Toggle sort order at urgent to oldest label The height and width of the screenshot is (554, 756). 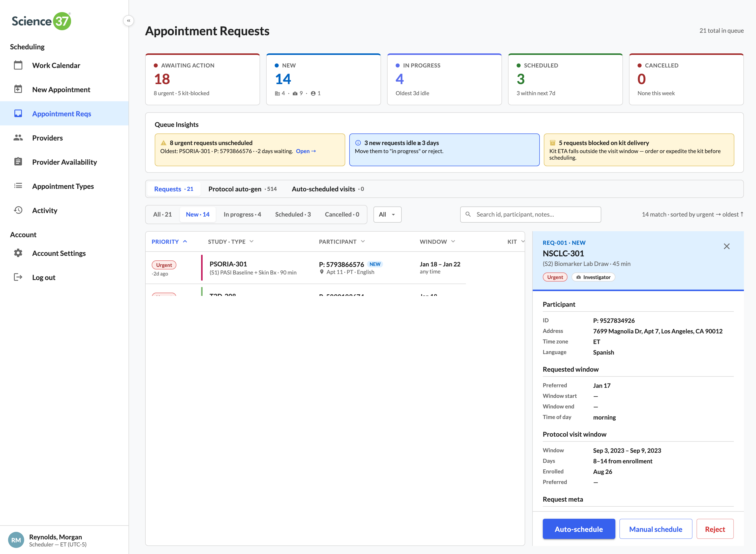pyautogui.click(x=692, y=215)
